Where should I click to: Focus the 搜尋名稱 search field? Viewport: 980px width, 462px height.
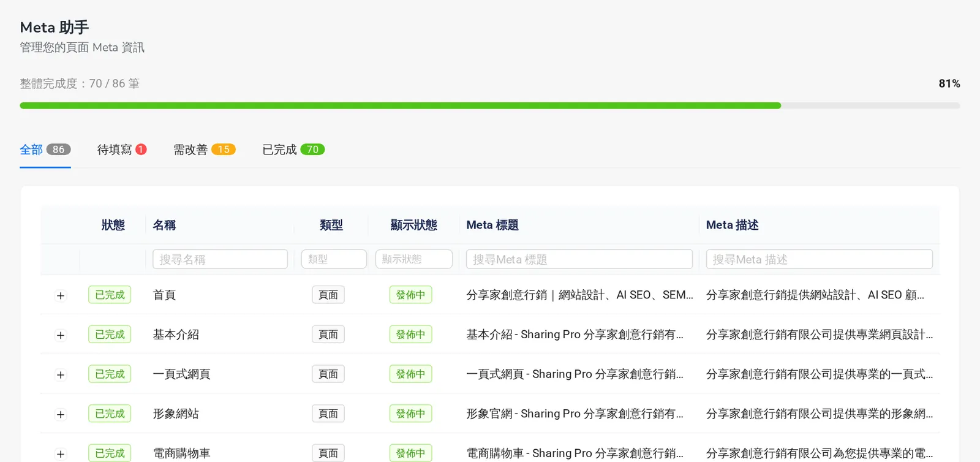(220, 259)
